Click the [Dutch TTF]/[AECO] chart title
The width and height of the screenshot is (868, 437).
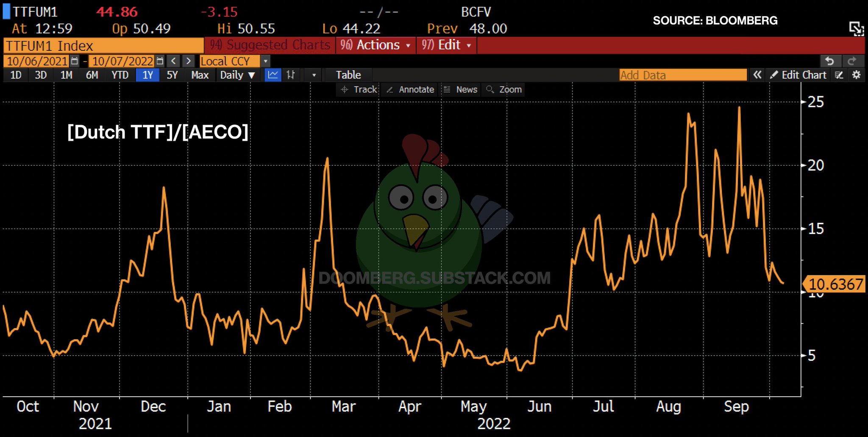point(158,132)
